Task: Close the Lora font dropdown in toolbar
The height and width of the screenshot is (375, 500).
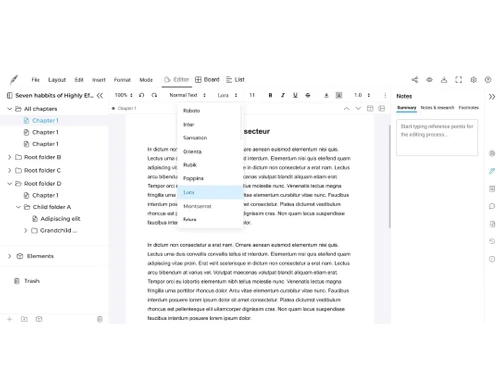Action: click(227, 95)
